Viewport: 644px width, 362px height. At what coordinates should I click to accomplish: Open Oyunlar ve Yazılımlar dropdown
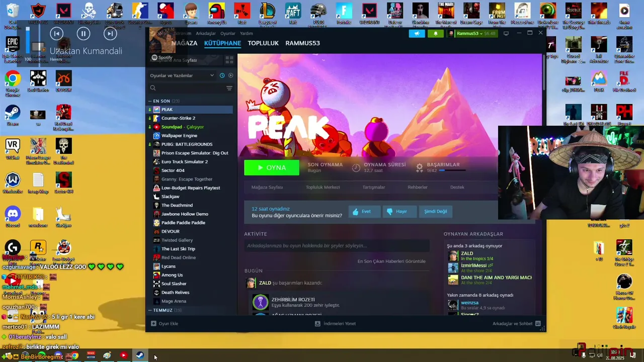point(182,75)
